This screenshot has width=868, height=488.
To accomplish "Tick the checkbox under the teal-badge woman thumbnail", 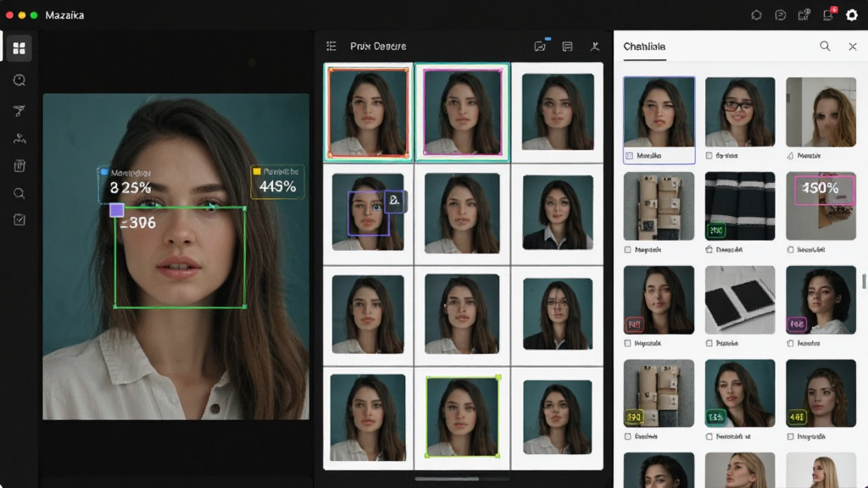I will point(709,436).
